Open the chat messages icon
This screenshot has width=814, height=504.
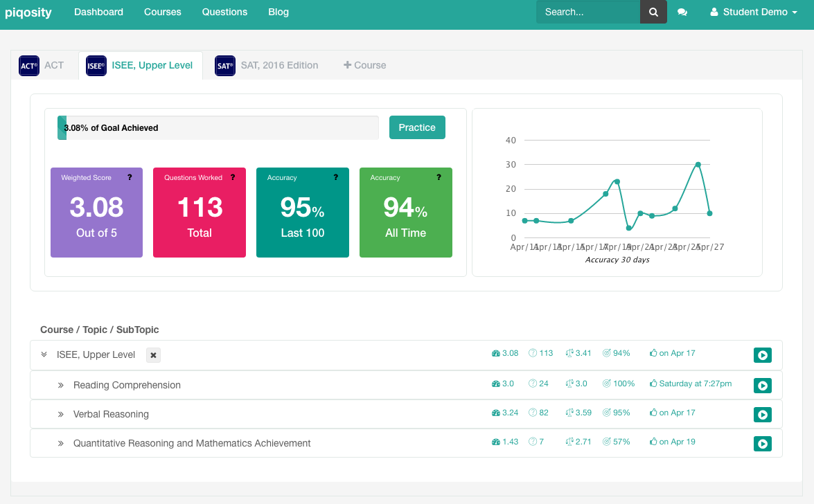pyautogui.click(x=682, y=12)
